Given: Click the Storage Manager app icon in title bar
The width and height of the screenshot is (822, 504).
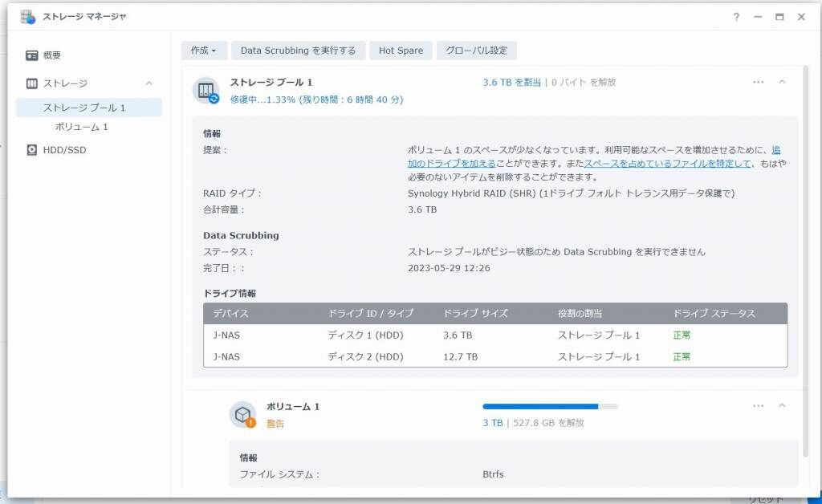Looking at the screenshot, I should click(x=28, y=17).
